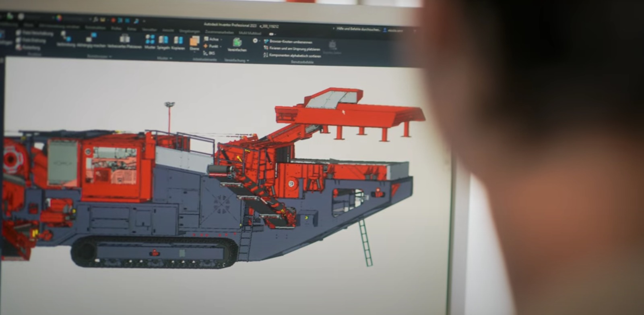Image resolution: width=644 pixels, height=315 pixels.
Task: Click the Rasterfang tool below Freie Drehung
Action: click(x=28, y=47)
